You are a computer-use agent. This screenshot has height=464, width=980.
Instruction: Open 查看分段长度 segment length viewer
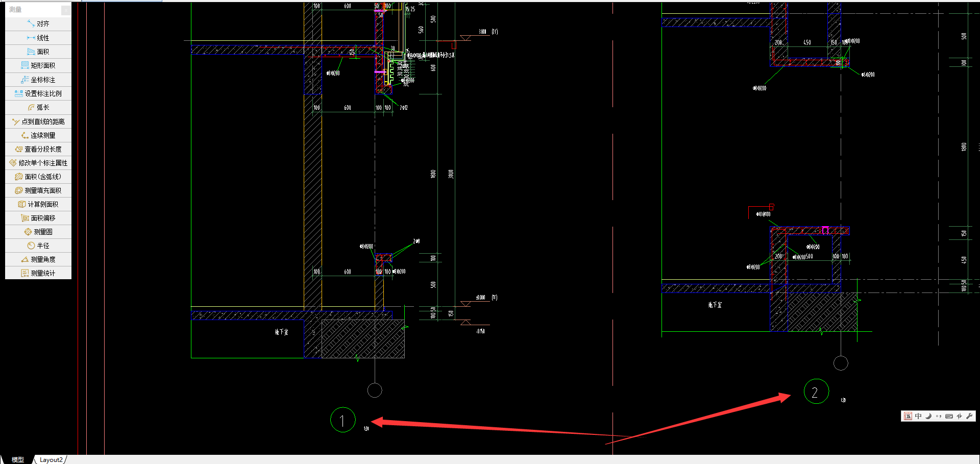click(x=38, y=149)
